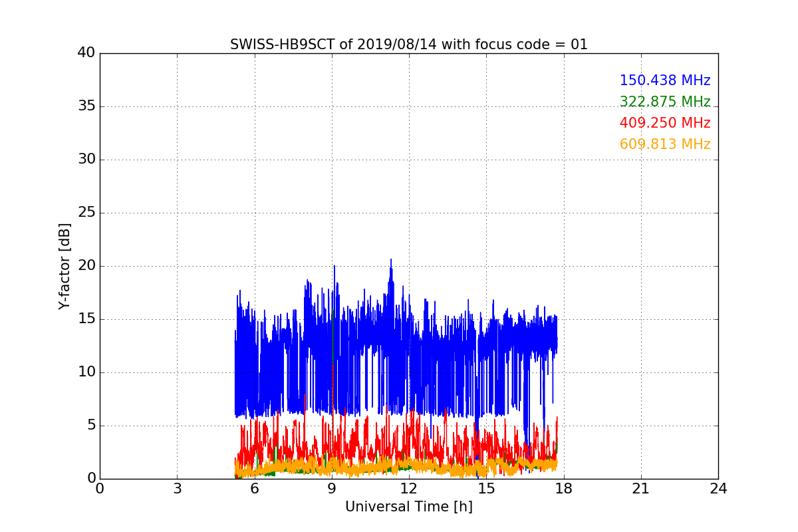The width and height of the screenshot is (798, 532).
Task: Select the 609.813 MHz legend label
Action: pos(665,144)
